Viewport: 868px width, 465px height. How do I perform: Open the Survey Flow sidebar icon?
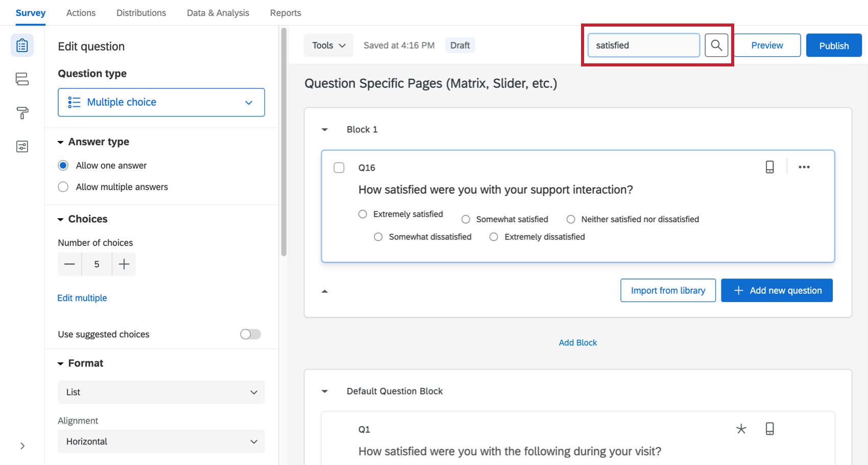(x=22, y=79)
